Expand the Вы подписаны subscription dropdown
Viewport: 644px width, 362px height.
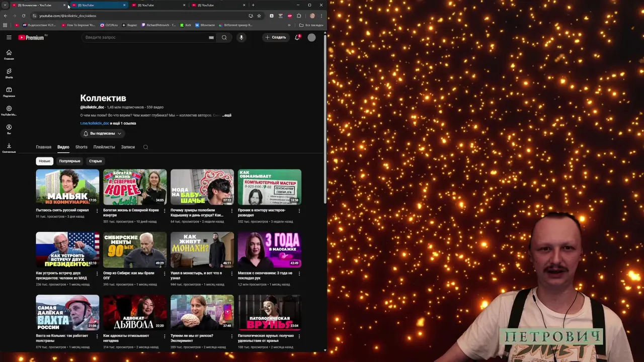click(103, 134)
